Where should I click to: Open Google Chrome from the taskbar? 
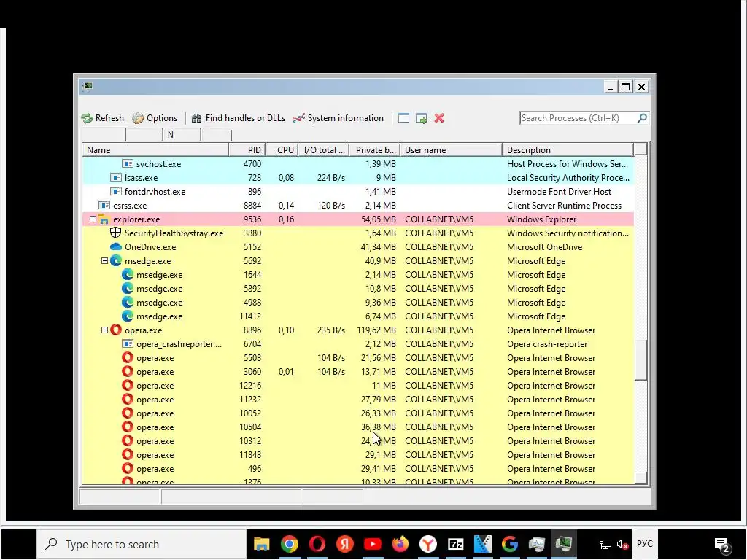[289, 544]
